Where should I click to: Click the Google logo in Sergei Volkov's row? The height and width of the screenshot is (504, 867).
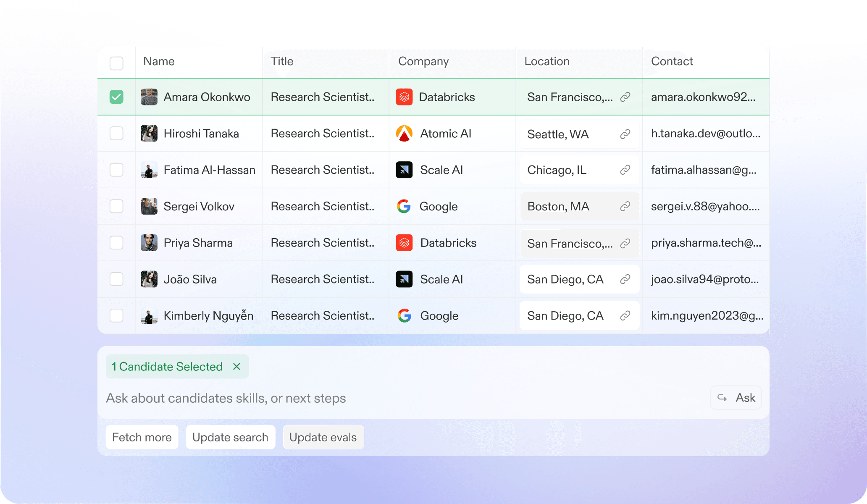tap(404, 206)
